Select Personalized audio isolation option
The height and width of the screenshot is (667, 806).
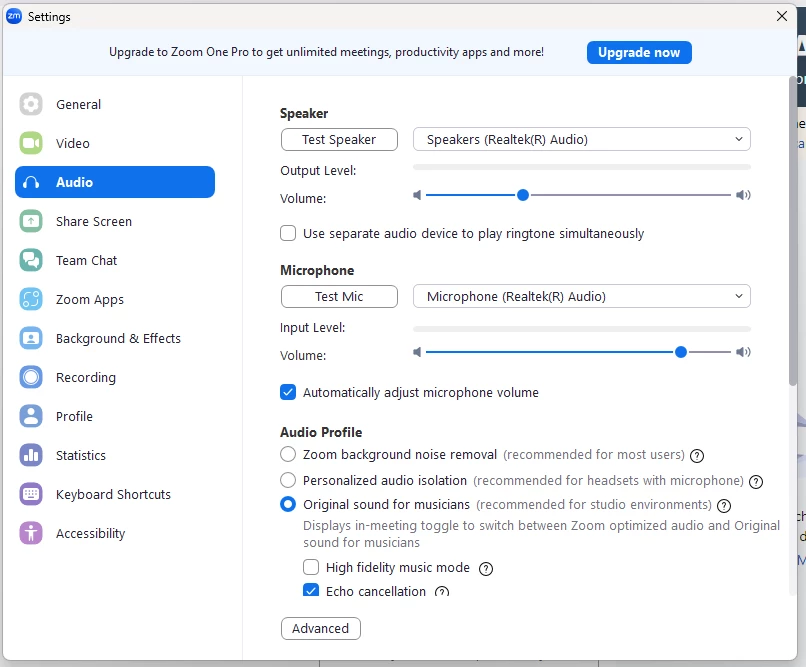tap(288, 480)
